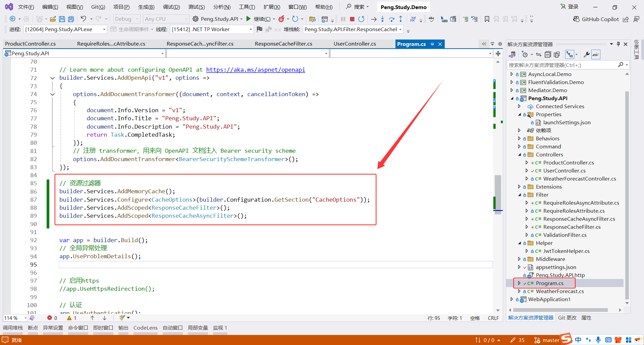Open the stack frame dropdown
644x345 pixels.
coord(353,29)
